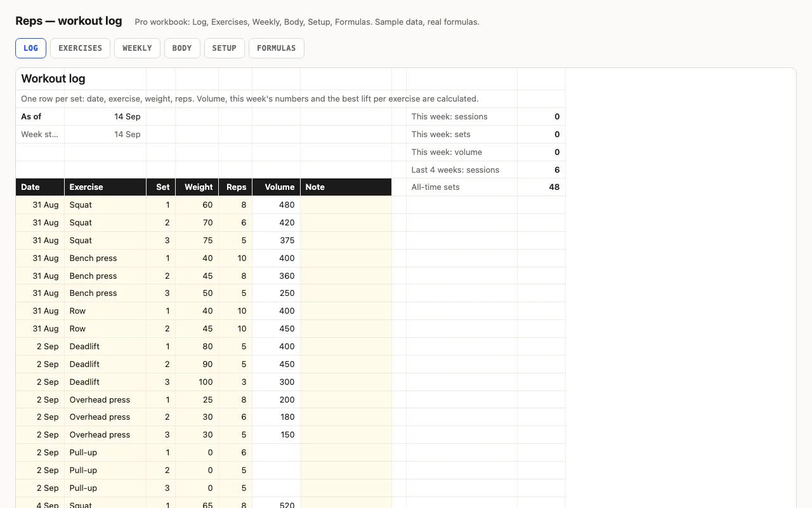This screenshot has height=508, width=812.
Task: Click the last 4 weeks sessions value 6
Action: tap(541, 170)
